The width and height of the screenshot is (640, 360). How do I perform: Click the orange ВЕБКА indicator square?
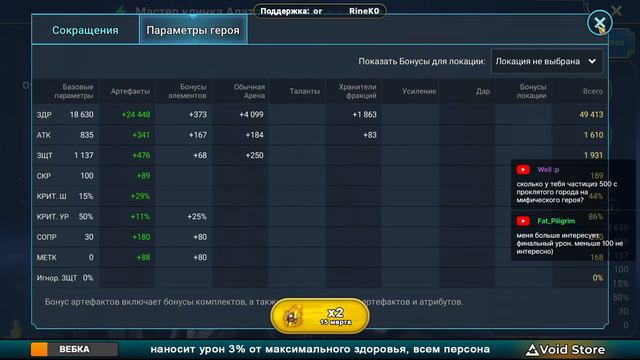click(x=39, y=349)
